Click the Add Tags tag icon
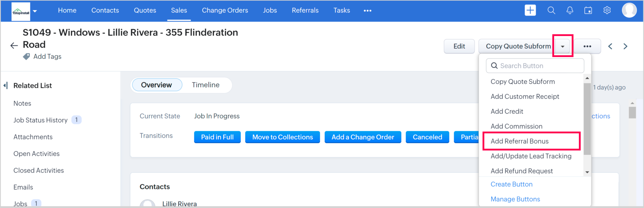This screenshot has width=644, height=208. pos(26,56)
